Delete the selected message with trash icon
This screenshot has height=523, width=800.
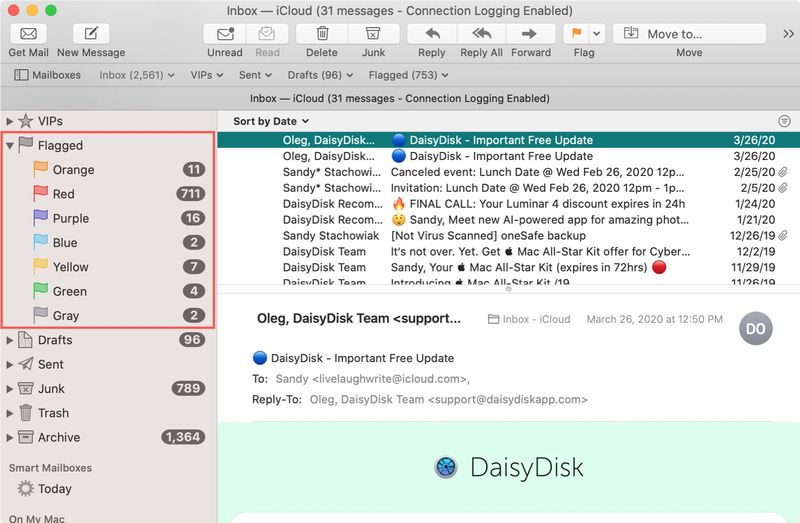(322, 34)
